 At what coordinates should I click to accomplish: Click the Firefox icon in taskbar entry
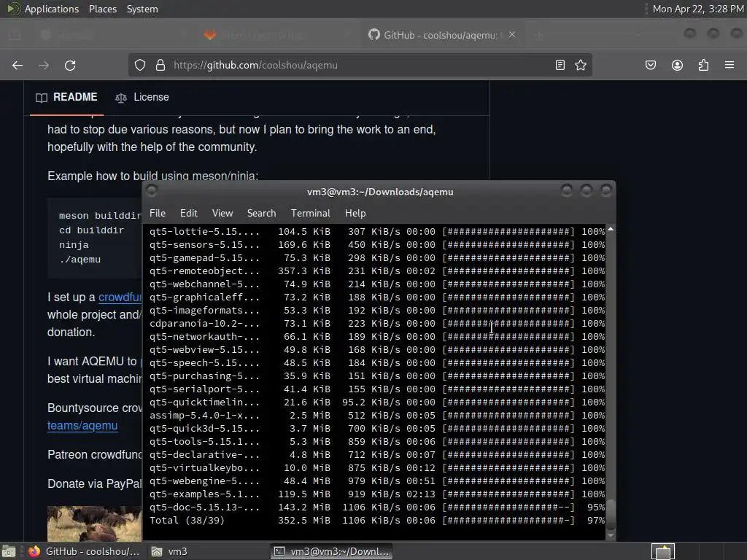tap(34, 551)
